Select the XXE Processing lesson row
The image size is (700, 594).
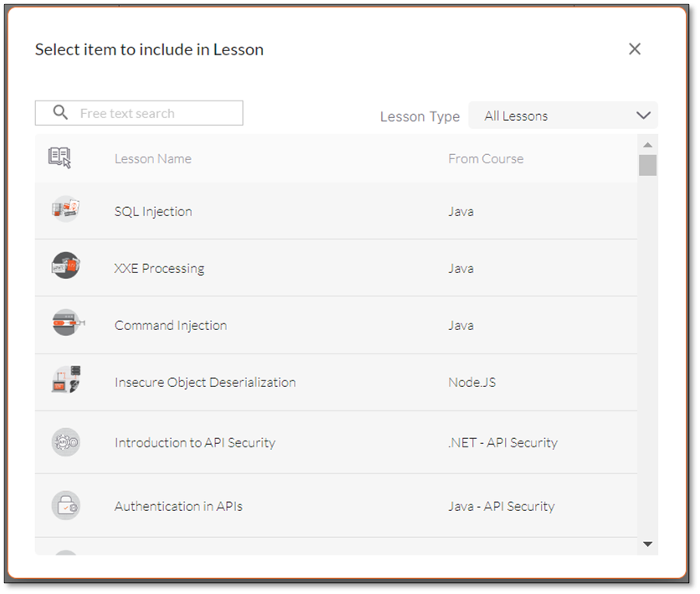(x=336, y=268)
